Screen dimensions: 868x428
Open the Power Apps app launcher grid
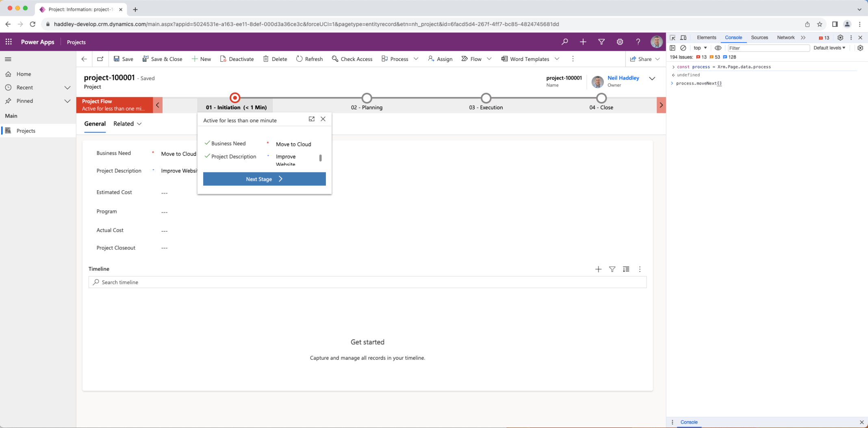[x=9, y=42]
